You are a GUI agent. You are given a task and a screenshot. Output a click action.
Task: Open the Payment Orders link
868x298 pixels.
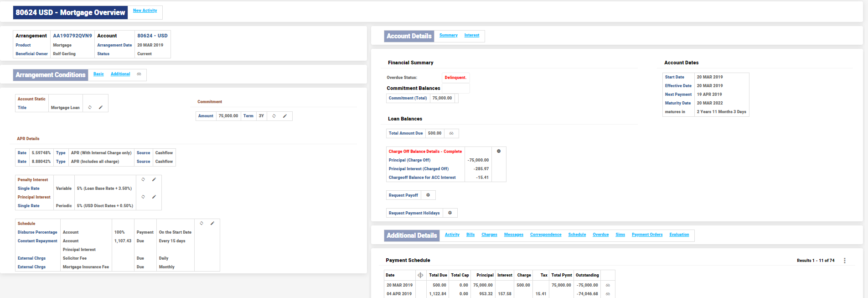click(647, 235)
